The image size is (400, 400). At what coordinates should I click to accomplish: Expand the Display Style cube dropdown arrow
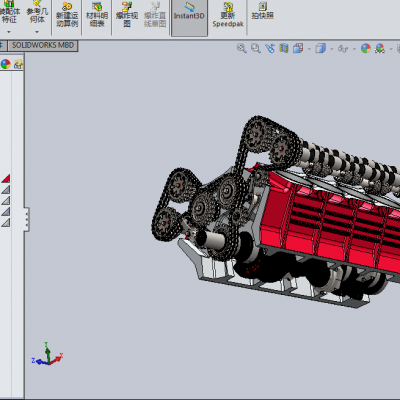[x=332, y=49]
